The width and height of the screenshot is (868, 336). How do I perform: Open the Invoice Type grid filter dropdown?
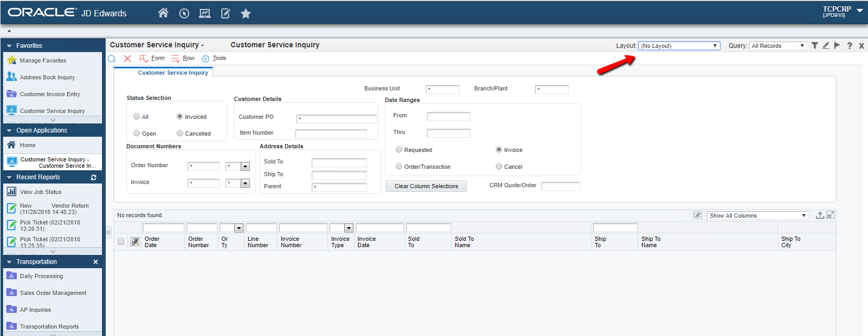[x=349, y=228]
